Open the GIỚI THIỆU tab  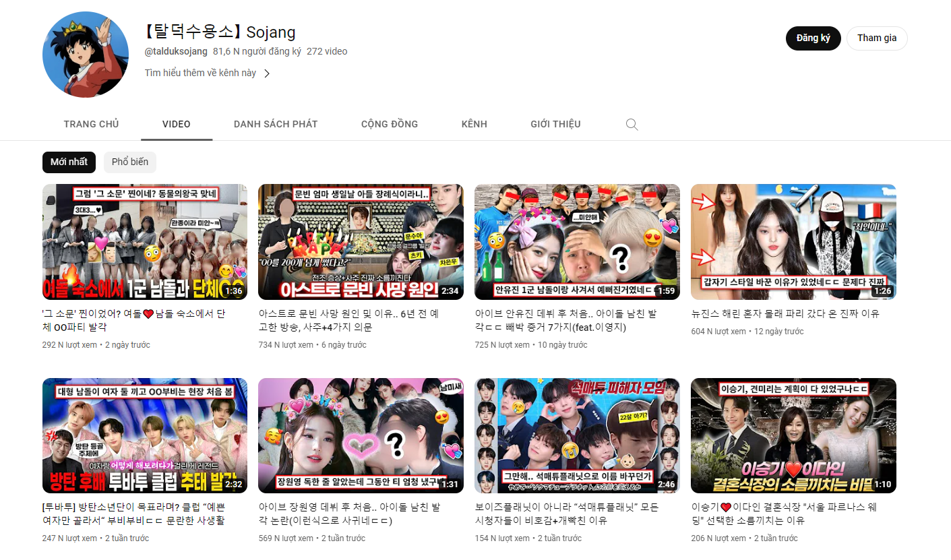[x=555, y=124]
